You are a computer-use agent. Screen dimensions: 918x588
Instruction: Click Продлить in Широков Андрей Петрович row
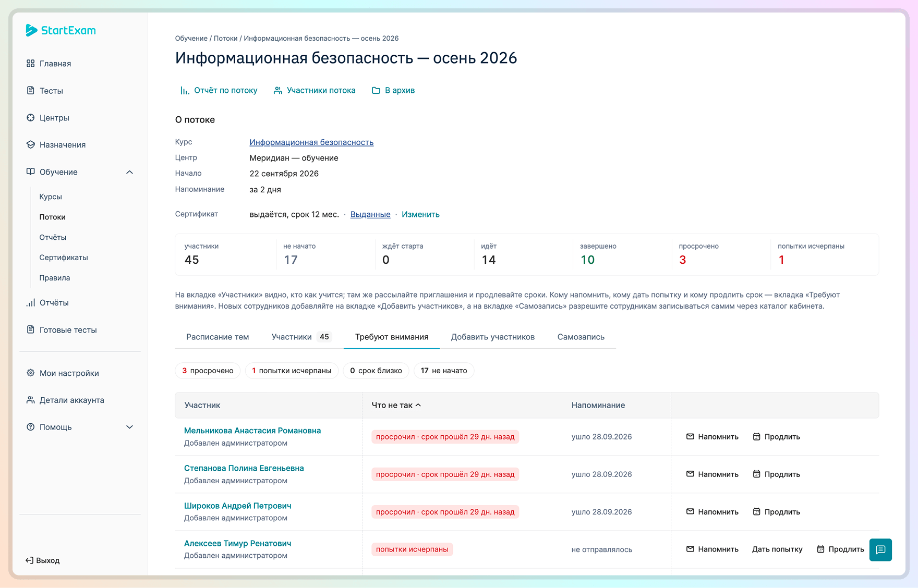coord(777,512)
